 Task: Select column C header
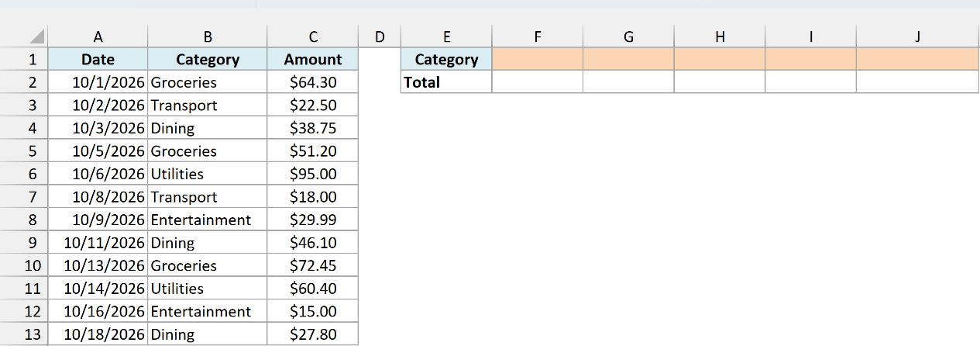tap(313, 36)
